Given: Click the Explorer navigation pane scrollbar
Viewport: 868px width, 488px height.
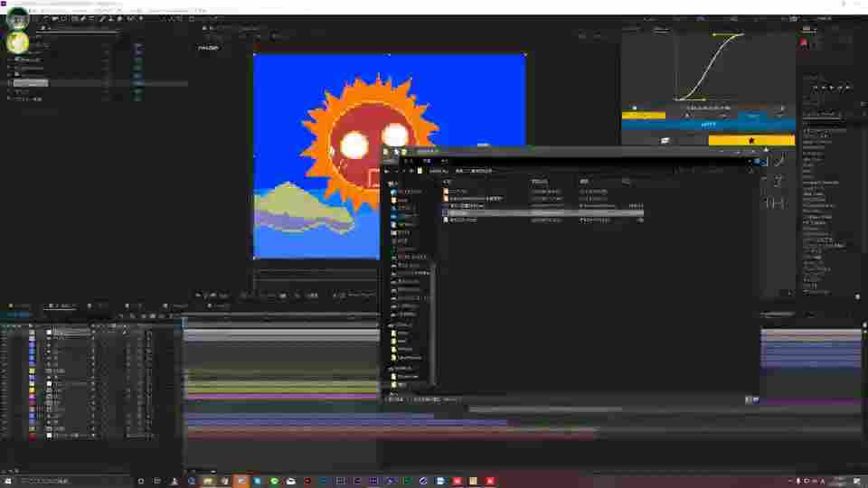Looking at the screenshot, I should click(x=432, y=324).
